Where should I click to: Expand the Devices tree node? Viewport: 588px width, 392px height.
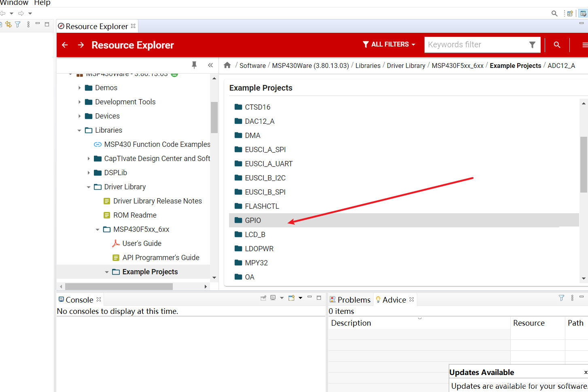click(79, 116)
